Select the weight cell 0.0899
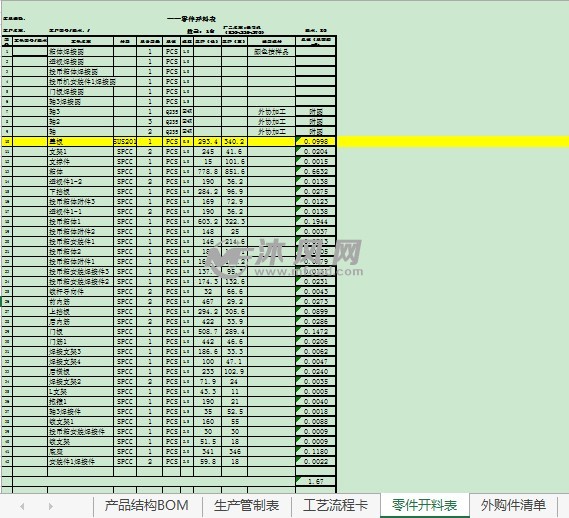This screenshot has width=569, height=518. [x=316, y=311]
